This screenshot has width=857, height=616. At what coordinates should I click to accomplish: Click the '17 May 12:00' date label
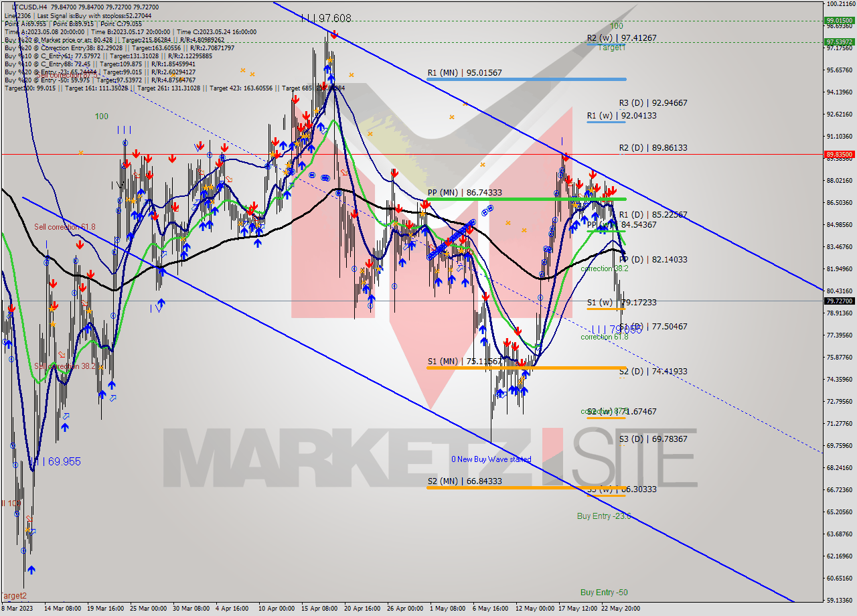[577, 609]
